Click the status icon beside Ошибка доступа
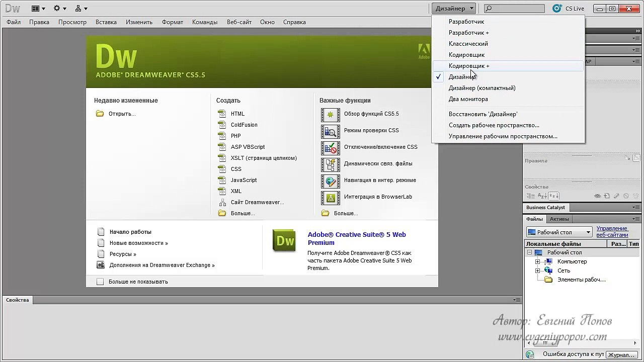The image size is (644, 362). point(529,354)
